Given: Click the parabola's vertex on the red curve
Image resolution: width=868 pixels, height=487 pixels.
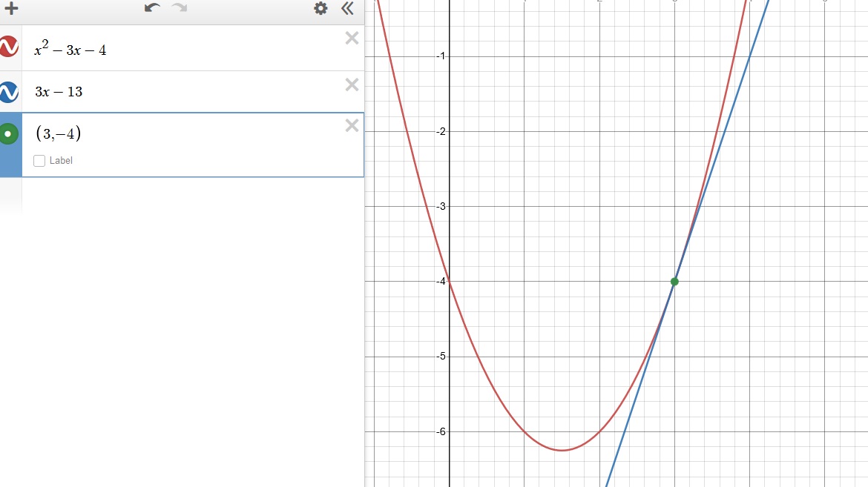Looking at the screenshot, I should (562, 450).
